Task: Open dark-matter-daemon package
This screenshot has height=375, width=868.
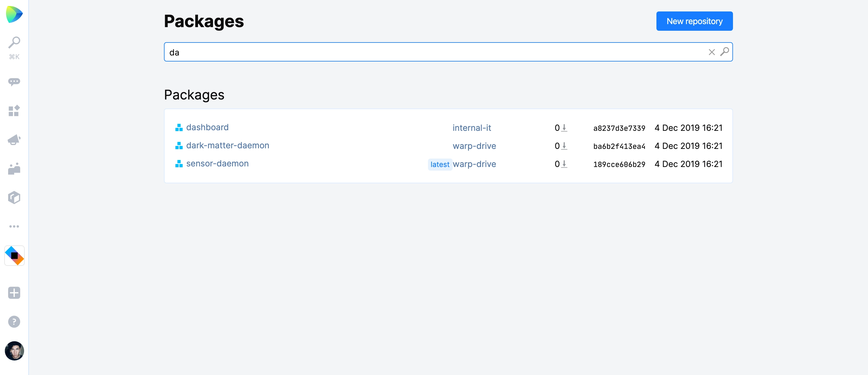Action: [228, 145]
